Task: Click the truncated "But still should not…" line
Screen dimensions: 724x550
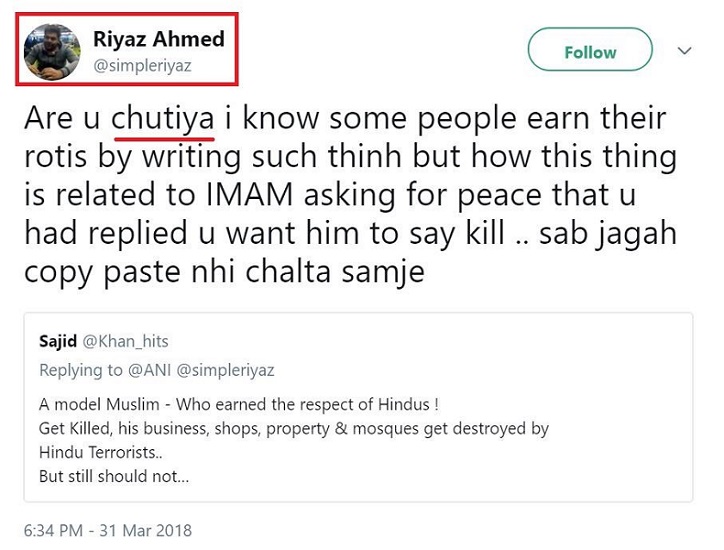Action: click(x=114, y=476)
